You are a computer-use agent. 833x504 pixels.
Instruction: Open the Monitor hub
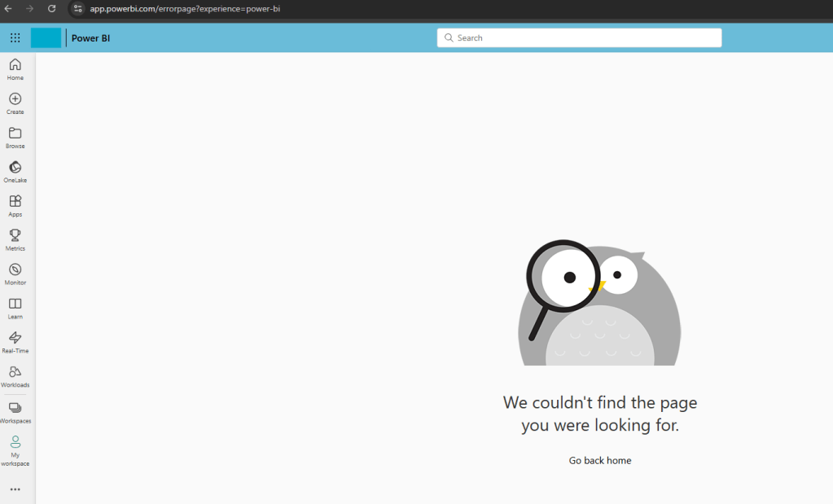15,274
